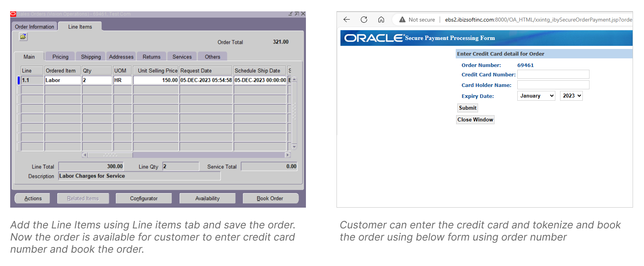Click the Schedule Ship Date column header

260,71
